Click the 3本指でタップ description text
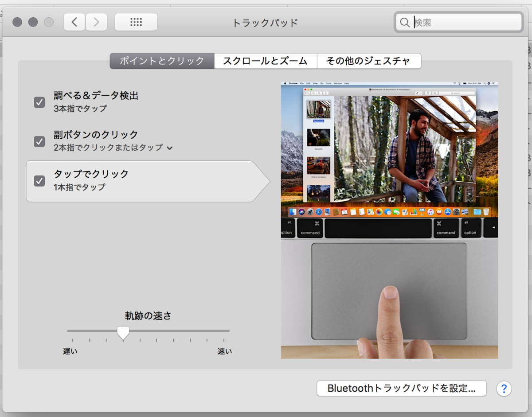Image resolution: width=532 pixels, height=417 pixels. pyautogui.click(x=80, y=108)
